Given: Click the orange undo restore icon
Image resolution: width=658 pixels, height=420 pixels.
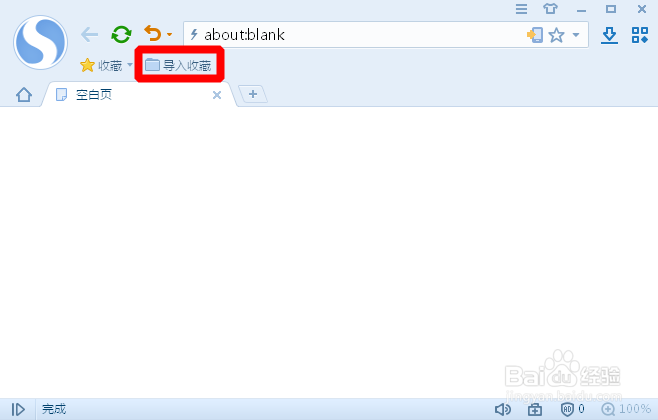Looking at the screenshot, I should coord(153,34).
